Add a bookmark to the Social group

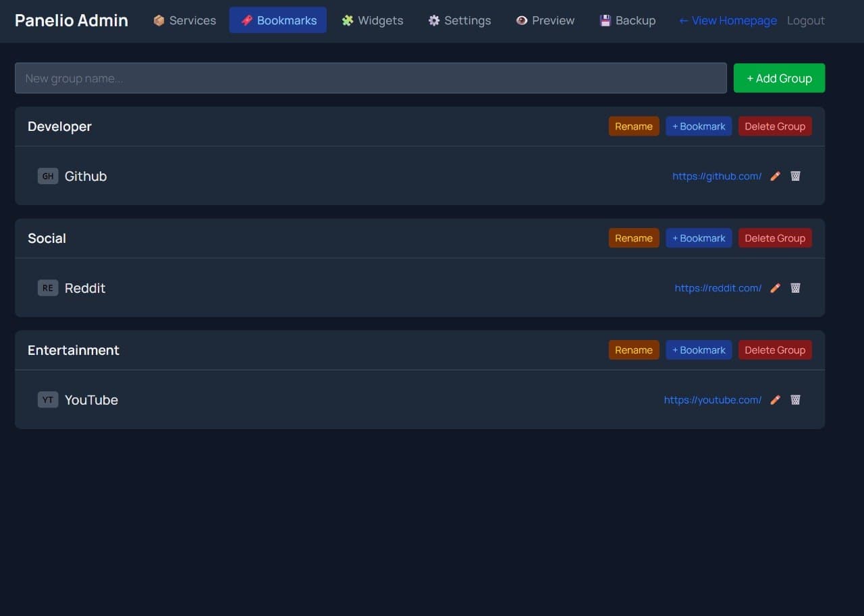click(x=699, y=237)
